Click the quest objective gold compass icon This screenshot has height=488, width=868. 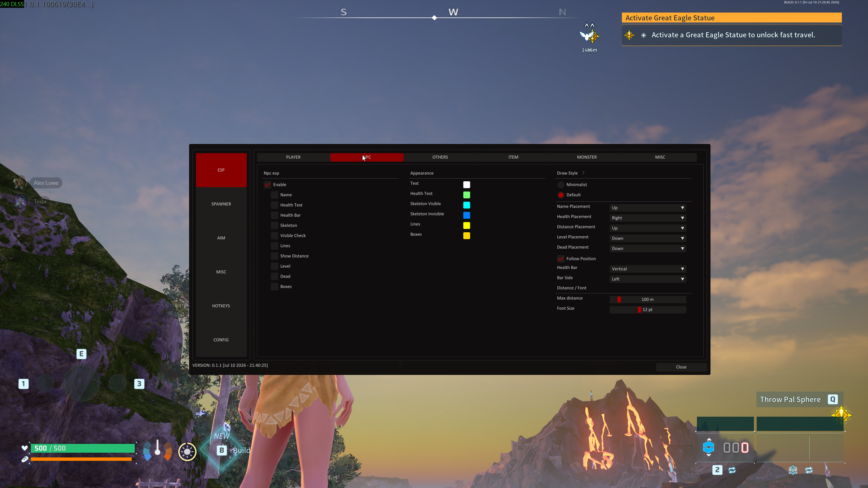629,35
